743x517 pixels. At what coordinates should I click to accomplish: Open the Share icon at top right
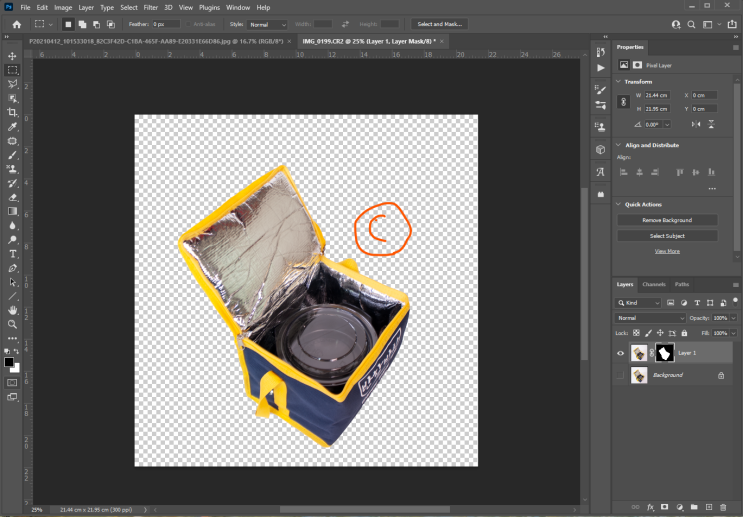coord(732,24)
